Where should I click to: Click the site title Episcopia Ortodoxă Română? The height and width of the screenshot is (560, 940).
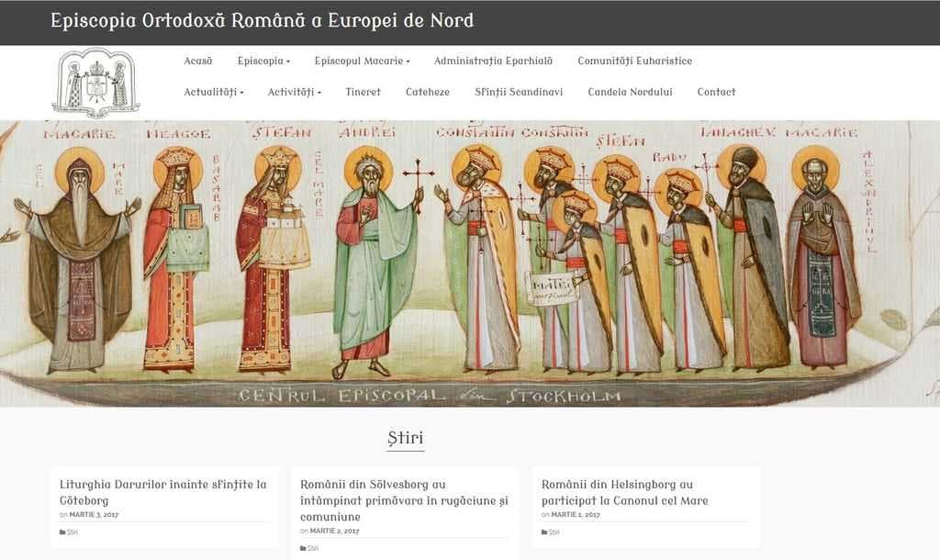tap(262, 20)
